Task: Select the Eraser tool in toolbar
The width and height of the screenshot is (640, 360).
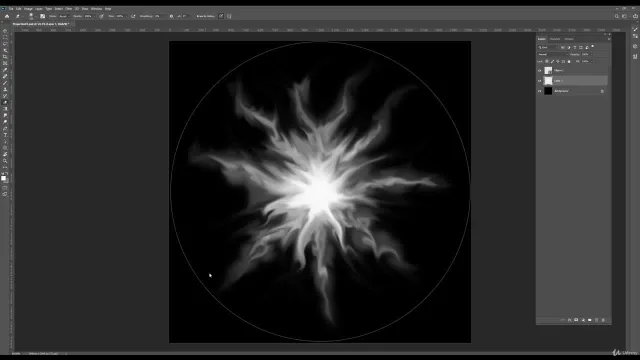Action: click(5, 102)
